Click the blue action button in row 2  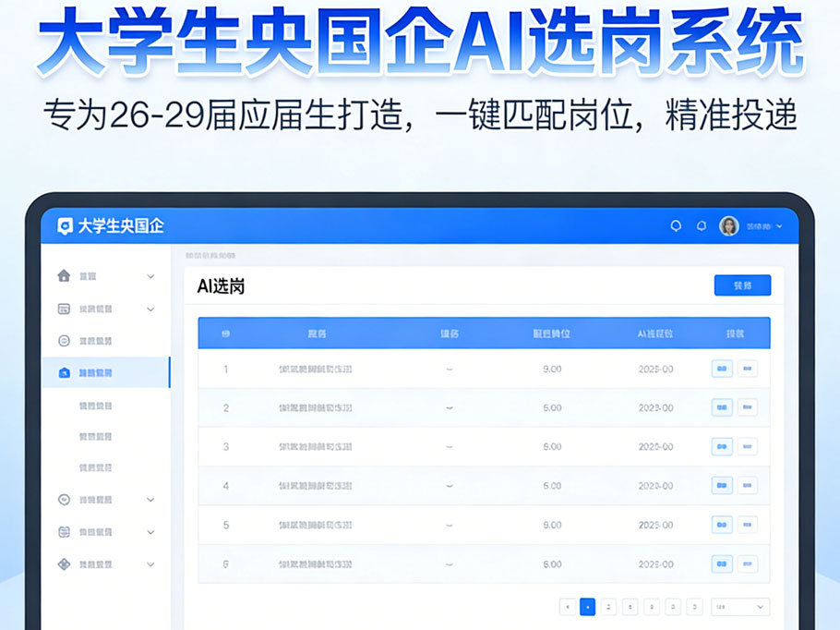coord(722,407)
